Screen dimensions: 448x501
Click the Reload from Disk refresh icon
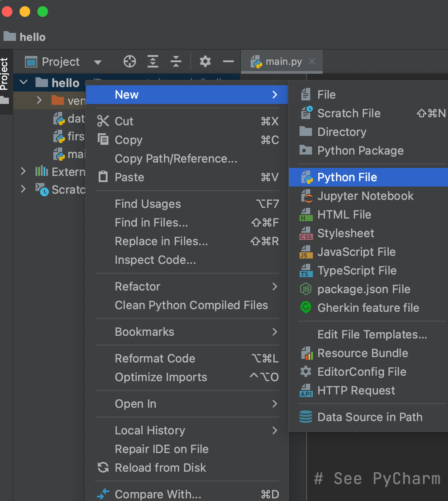click(103, 467)
